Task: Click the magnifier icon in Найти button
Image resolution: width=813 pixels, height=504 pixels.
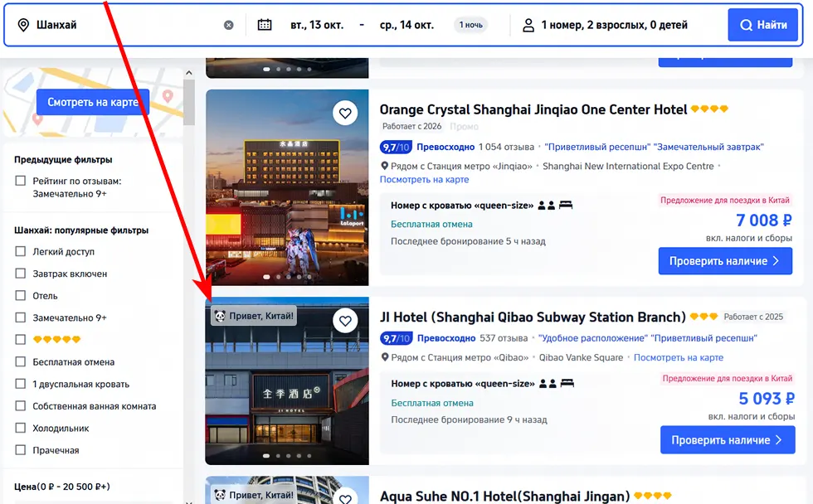Action: pyautogui.click(x=746, y=25)
